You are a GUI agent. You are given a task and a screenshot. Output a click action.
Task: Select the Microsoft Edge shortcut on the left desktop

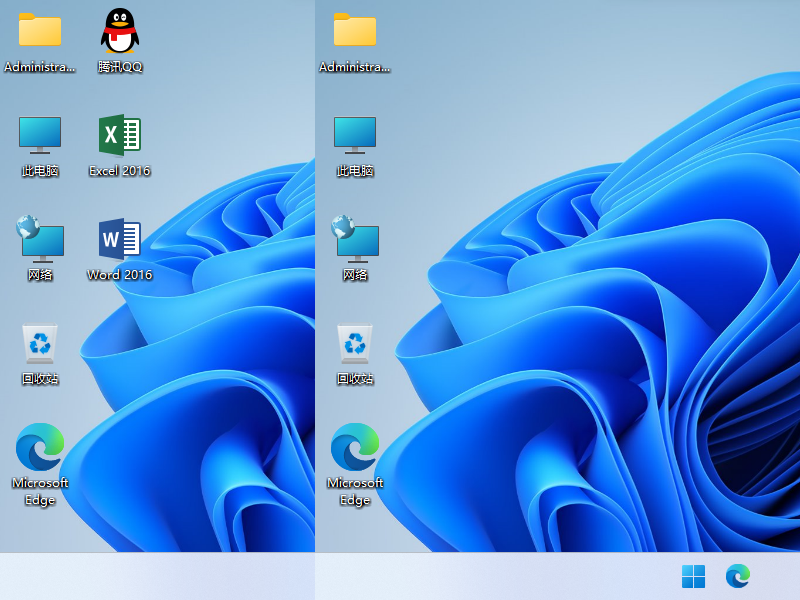click(40, 447)
